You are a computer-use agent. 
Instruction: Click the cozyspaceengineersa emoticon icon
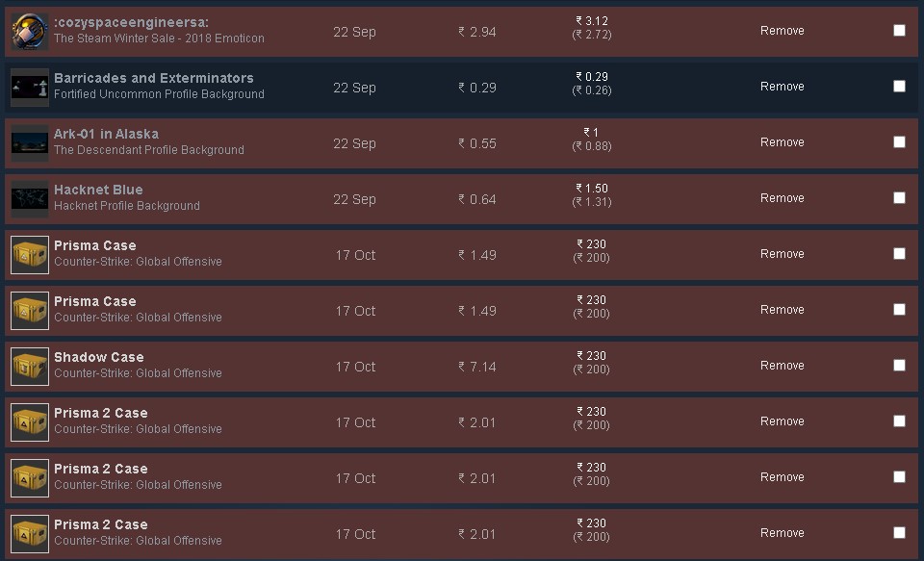point(30,32)
